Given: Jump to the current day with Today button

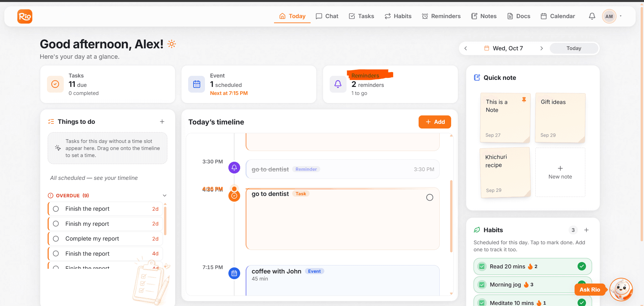Looking at the screenshot, I should tap(574, 48).
